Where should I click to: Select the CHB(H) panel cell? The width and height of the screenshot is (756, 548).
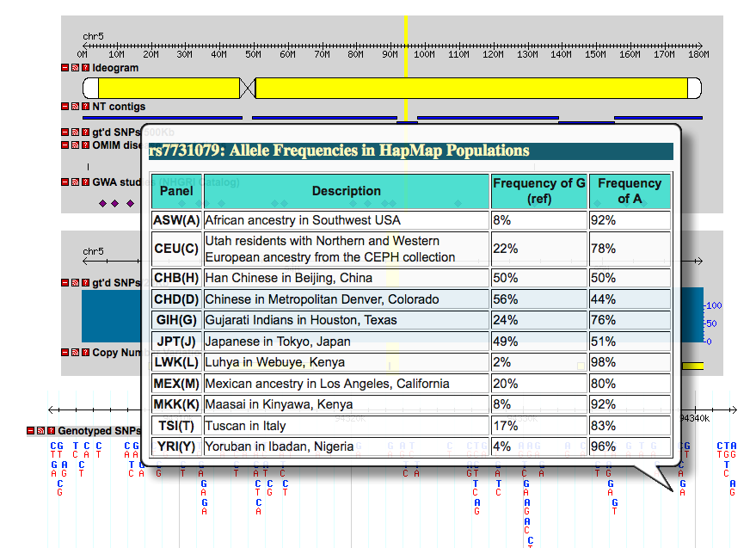point(176,278)
